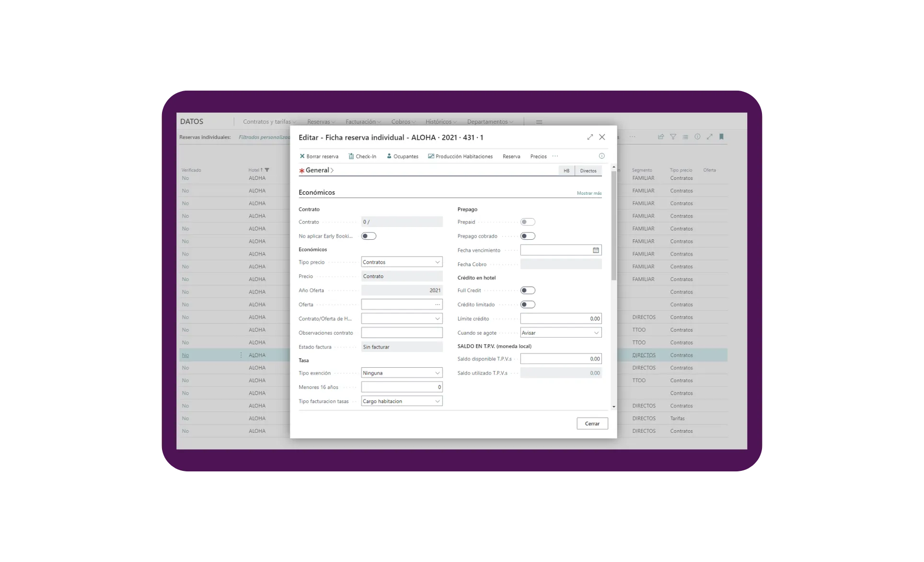The image size is (924, 562).
Task: Open Cobros menu in background window
Action: coord(403,122)
